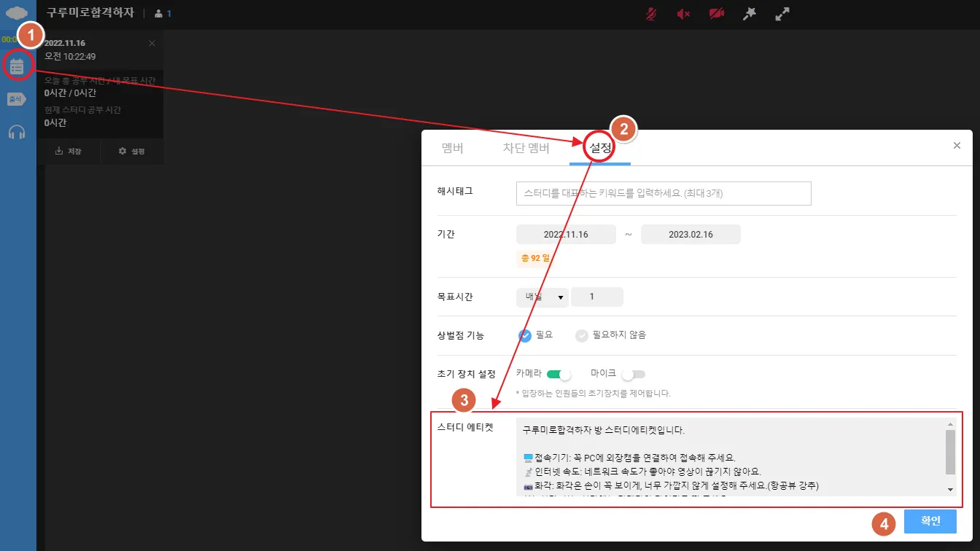Click the pin icon in top bar
980x551 pixels.
click(x=749, y=14)
